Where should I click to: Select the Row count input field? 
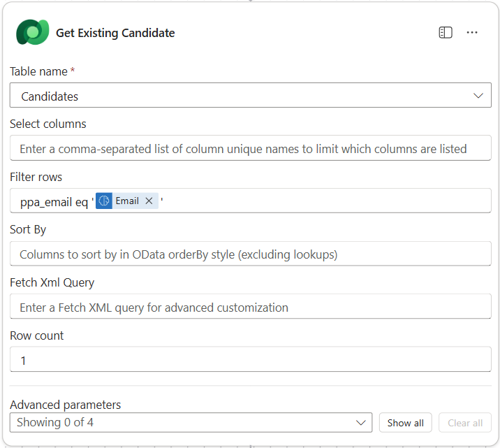pos(250,361)
